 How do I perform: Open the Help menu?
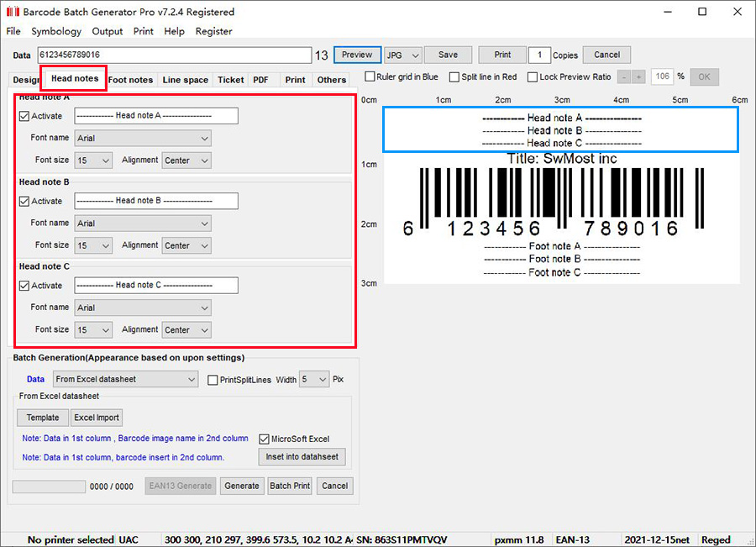pos(174,31)
